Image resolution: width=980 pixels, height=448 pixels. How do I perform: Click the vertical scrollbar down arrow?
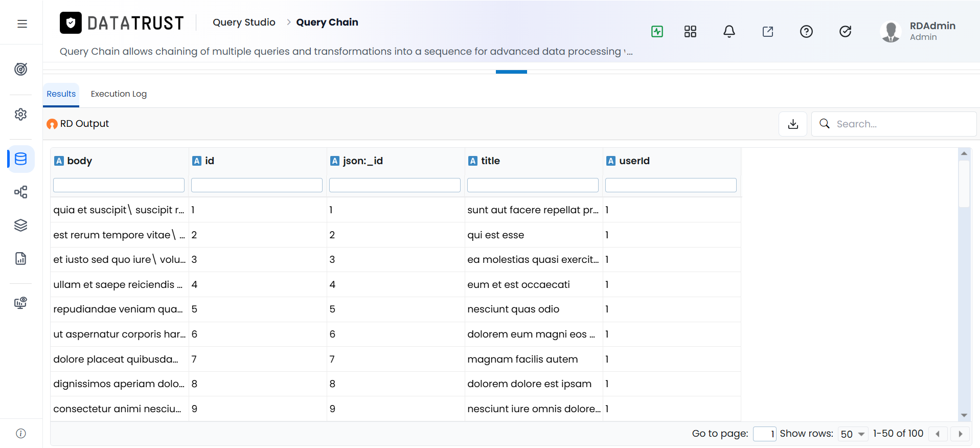pos(964,415)
